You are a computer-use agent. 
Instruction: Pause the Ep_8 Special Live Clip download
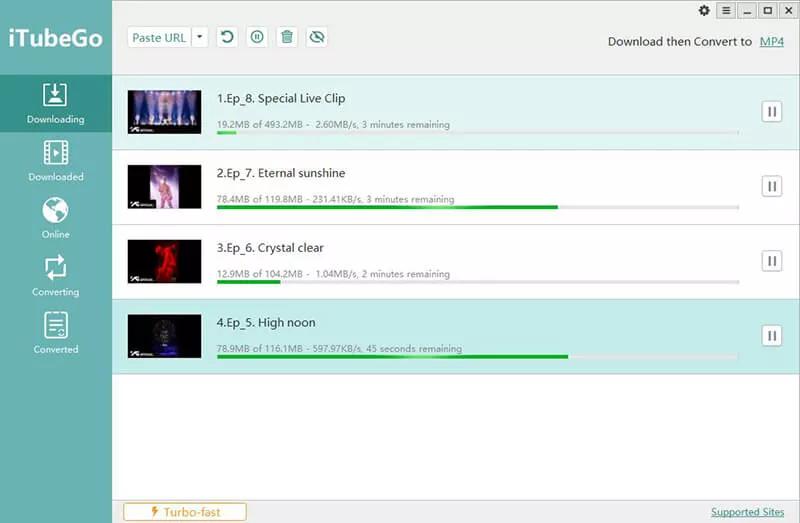tap(772, 112)
